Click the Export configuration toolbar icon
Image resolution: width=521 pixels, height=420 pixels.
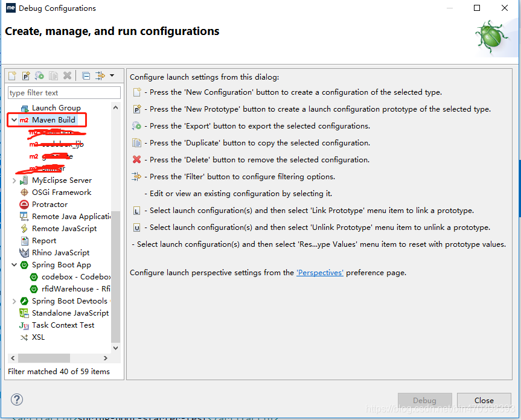[39, 75]
